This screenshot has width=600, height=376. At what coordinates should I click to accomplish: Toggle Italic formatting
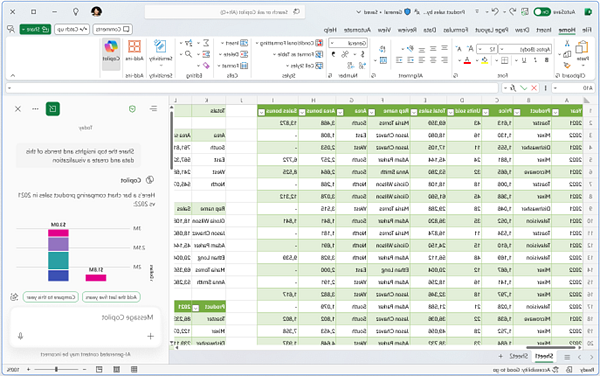click(535, 60)
